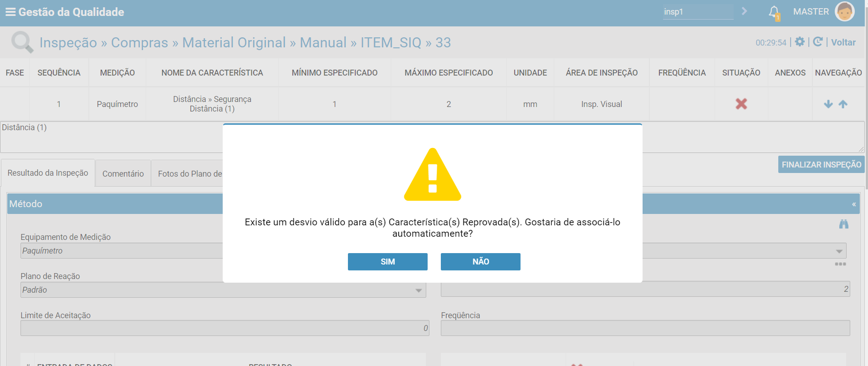This screenshot has width=868, height=366.
Task: Click the Equipamento de Medição Paquímetro field
Action: [x=122, y=251]
